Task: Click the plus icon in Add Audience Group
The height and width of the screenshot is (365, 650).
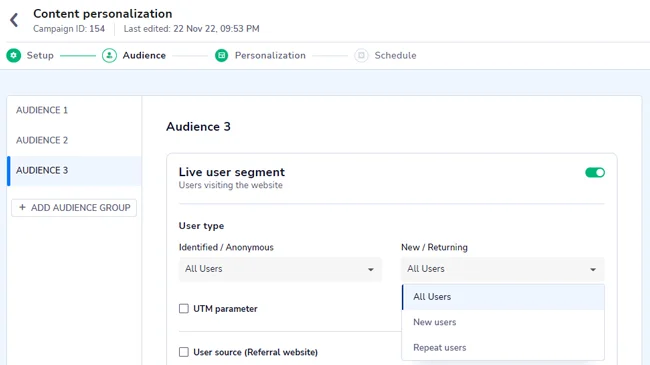Action: (x=22, y=207)
